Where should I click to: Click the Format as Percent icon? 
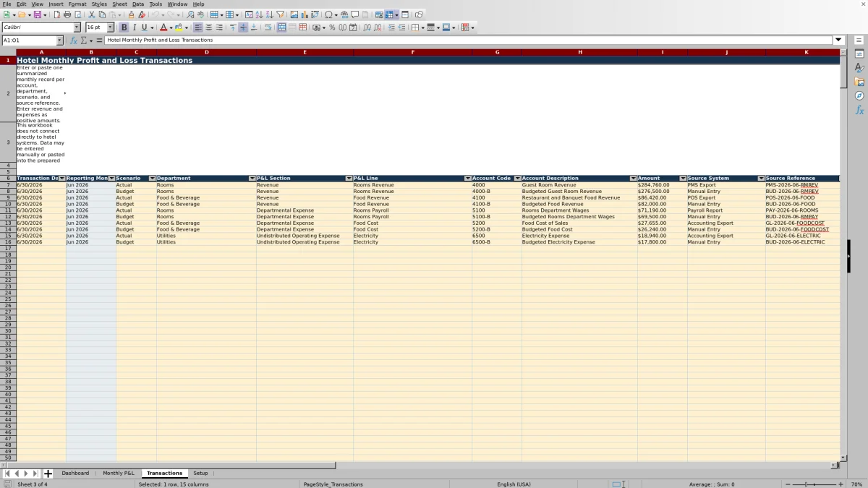[332, 27]
